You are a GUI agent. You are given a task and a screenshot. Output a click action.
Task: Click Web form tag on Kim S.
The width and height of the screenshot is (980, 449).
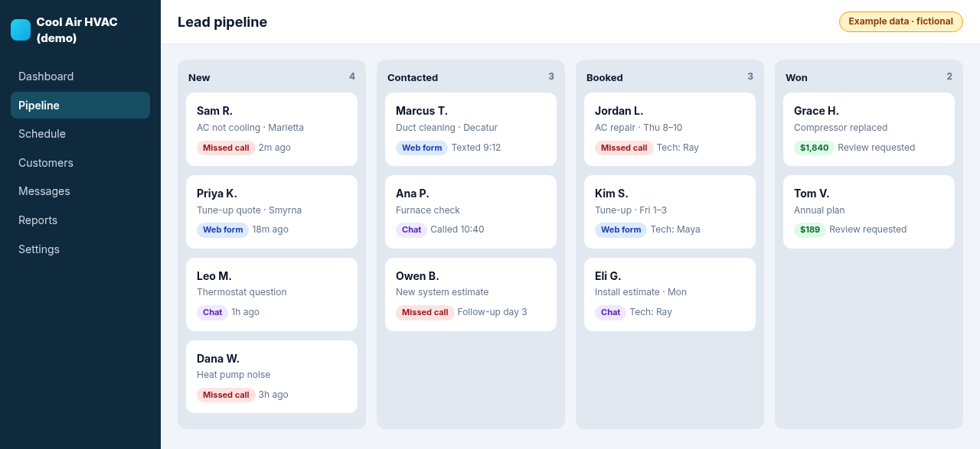click(621, 229)
